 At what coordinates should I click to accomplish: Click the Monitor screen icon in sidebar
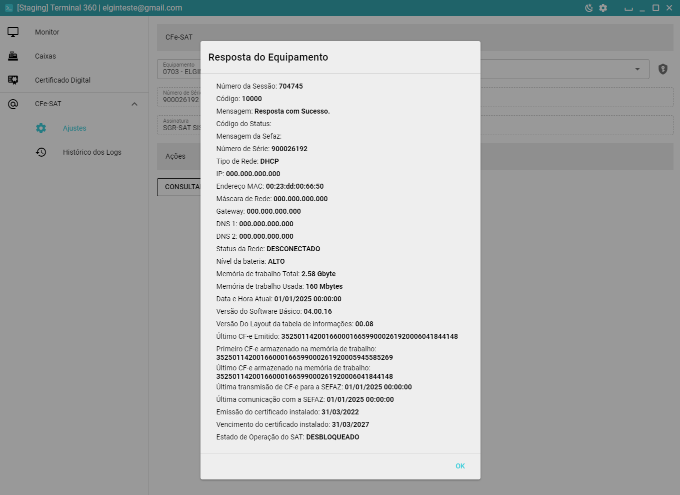tap(13, 32)
